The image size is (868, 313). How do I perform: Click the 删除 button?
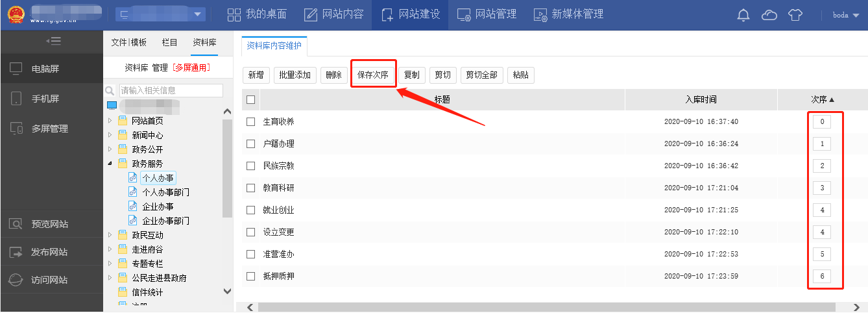pos(333,75)
